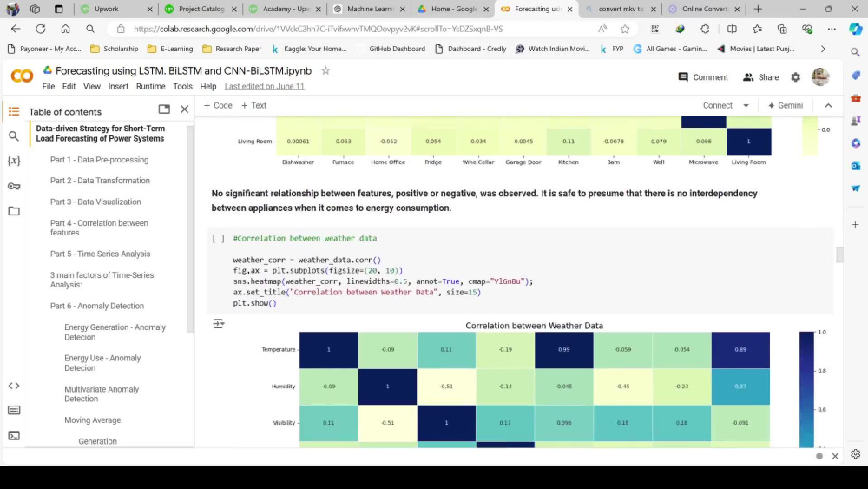The width and height of the screenshot is (868, 489).
Task: Go to Part 5 - Time Series Analysis
Action: [100, 254]
